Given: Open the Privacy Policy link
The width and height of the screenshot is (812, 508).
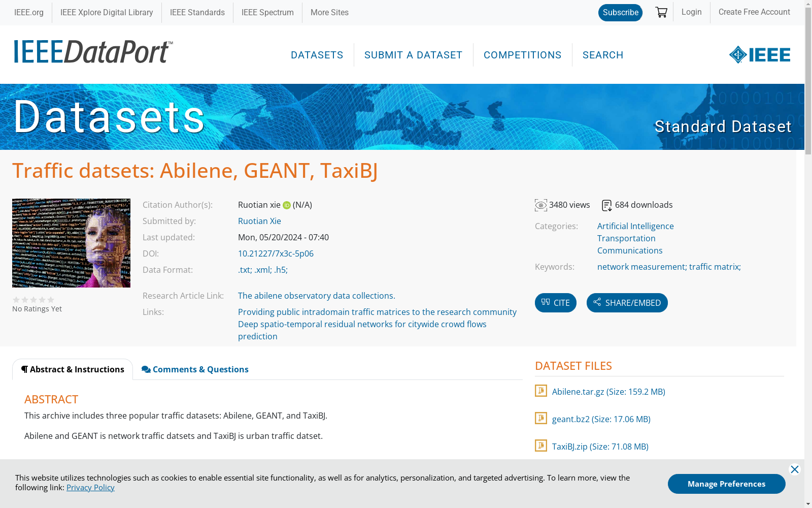Looking at the screenshot, I should 90,487.
